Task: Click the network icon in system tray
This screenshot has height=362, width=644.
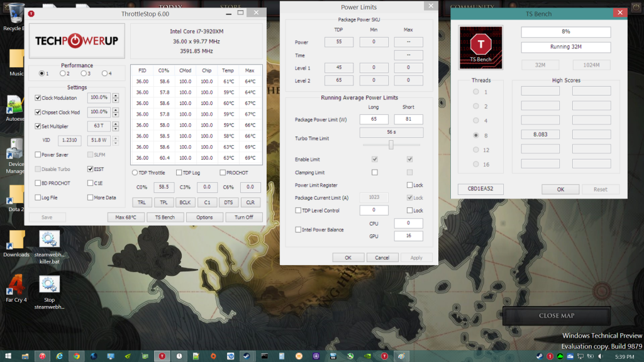Action: (580, 356)
